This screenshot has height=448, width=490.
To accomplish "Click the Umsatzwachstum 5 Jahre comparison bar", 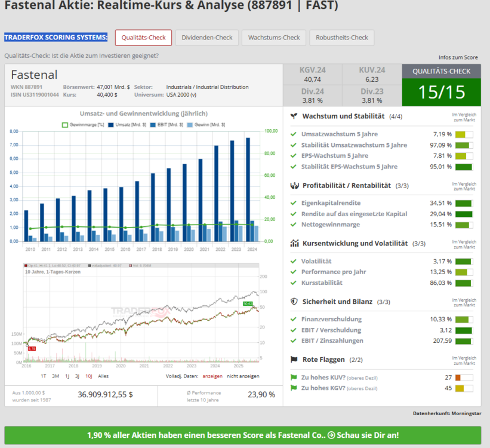I will (464, 134).
